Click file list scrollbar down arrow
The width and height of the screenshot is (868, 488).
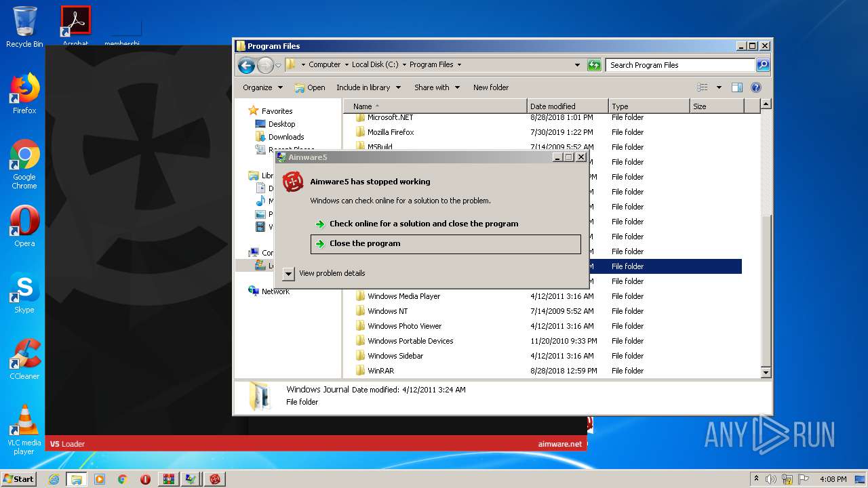click(766, 372)
